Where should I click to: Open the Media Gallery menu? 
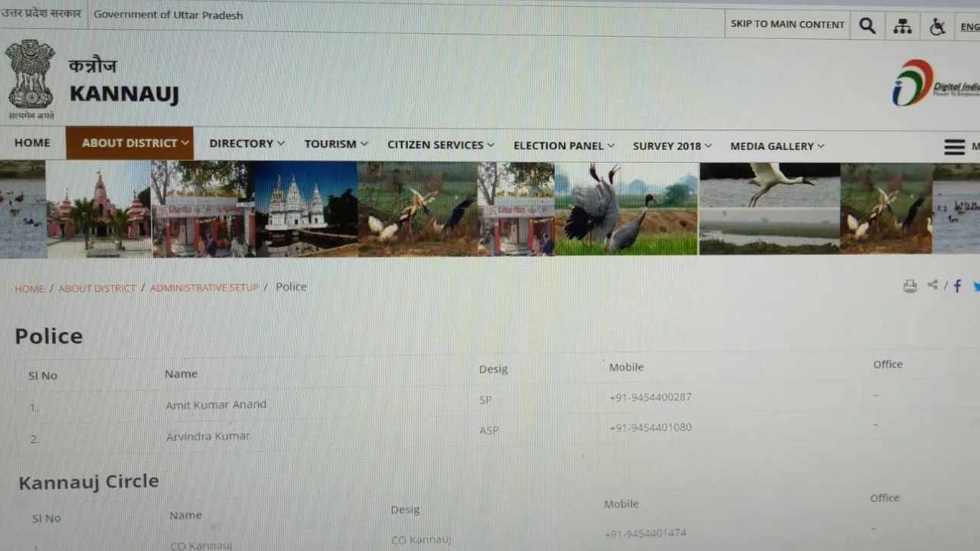pos(777,146)
